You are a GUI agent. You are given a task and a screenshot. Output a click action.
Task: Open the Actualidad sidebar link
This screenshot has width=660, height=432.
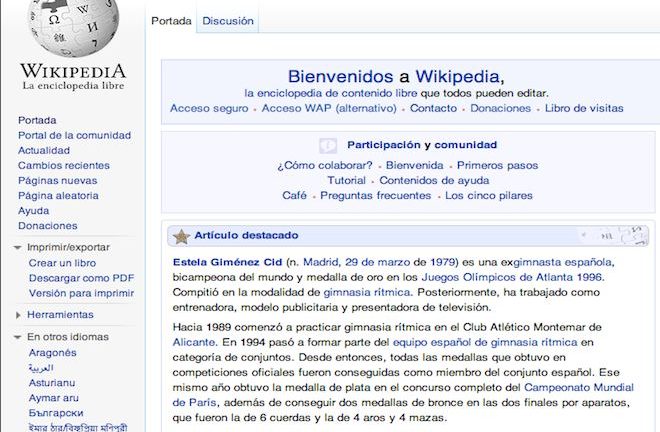coord(44,151)
